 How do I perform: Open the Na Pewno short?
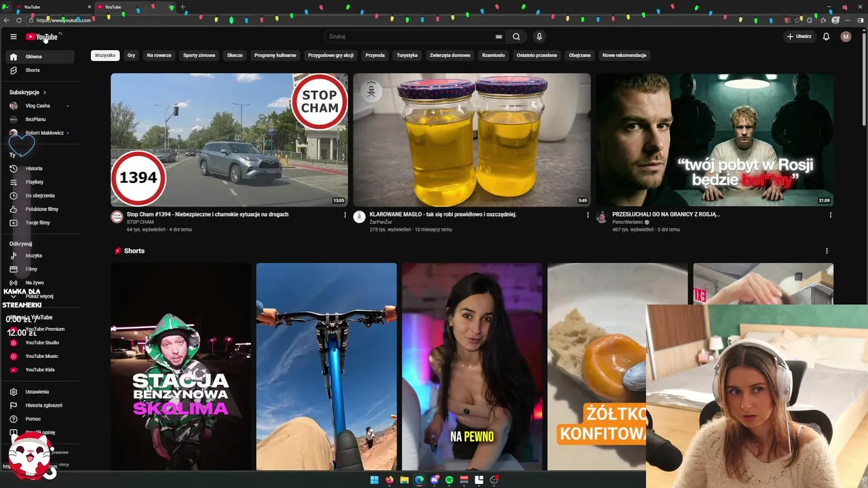472,367
